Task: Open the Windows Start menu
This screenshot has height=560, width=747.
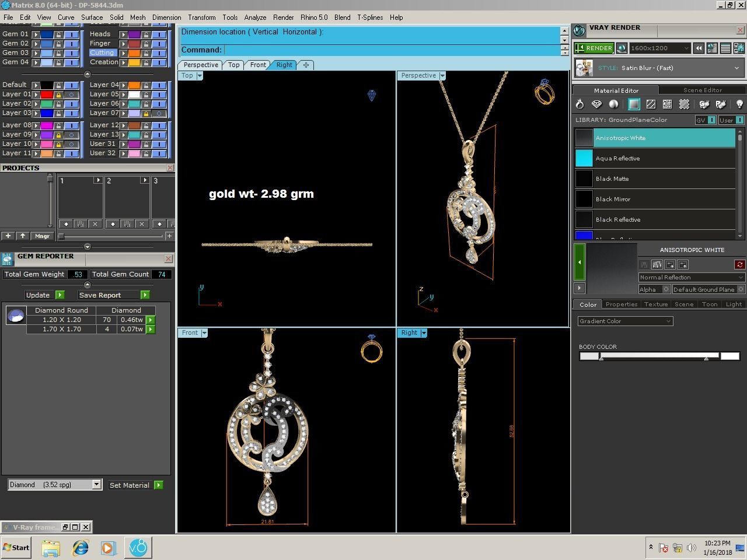Action: [16, 547]
